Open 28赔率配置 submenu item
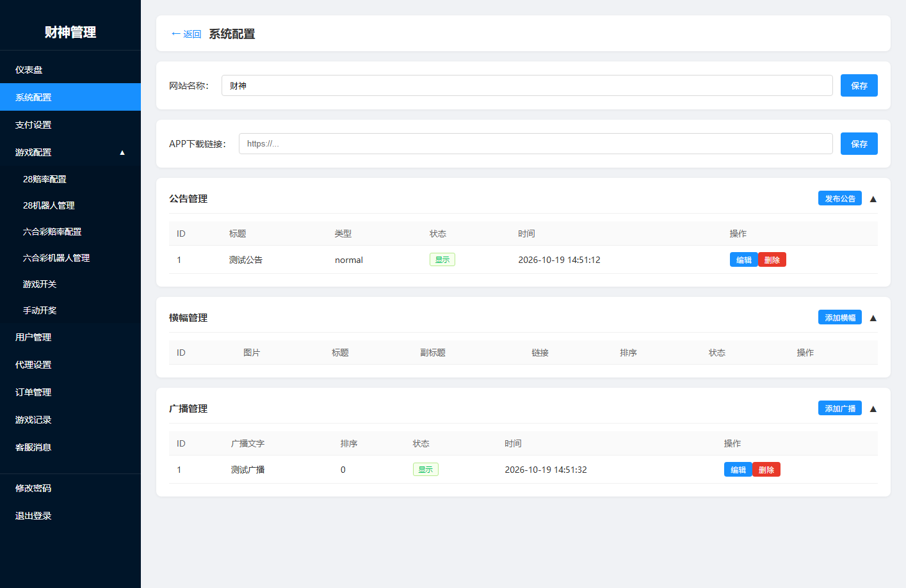The height and width of the screenshot is (588, 906). [x=70, y=179]
